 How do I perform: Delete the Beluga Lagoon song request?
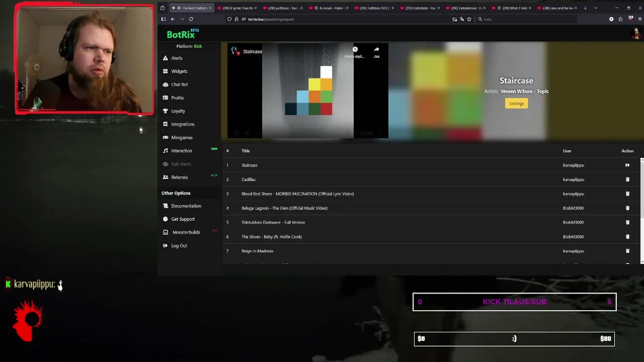coord(627,208)
